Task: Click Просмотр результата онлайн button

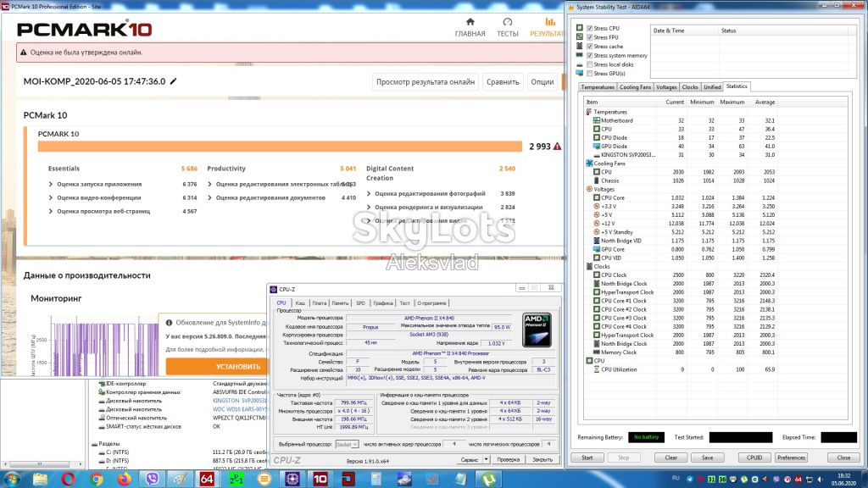Action: 426,82
